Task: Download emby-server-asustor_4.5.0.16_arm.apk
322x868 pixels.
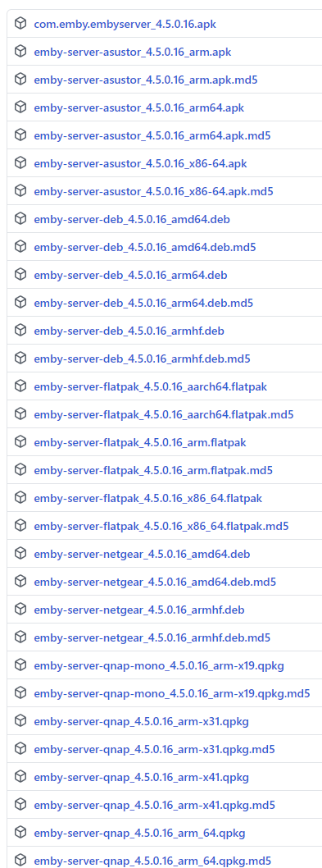Action: coord(133,52)
